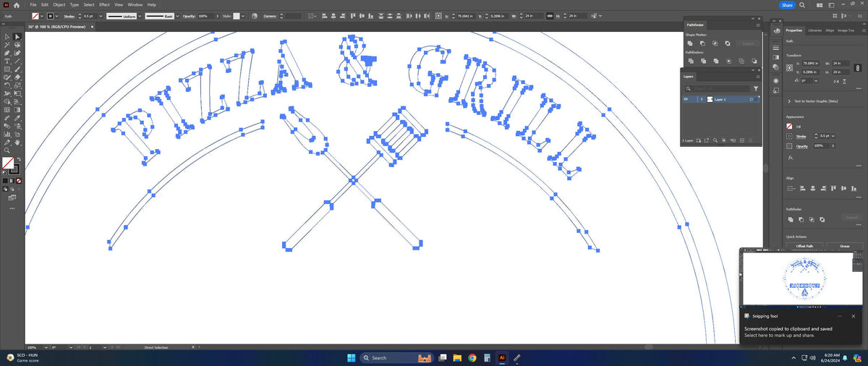Click Stroke swatch in Appearance section
This screenshot has height=366, width=868.
(789, 136)
